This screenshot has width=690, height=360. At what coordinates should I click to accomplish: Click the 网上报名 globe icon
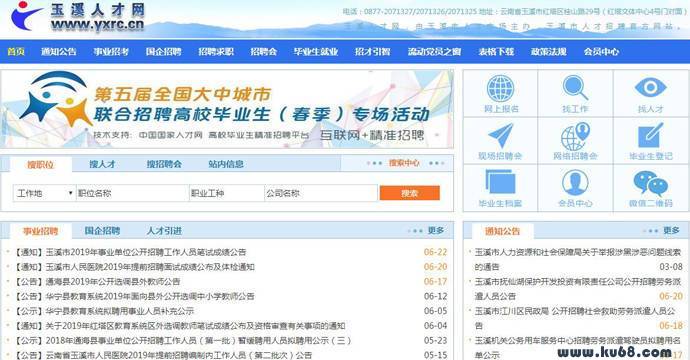(x=500, y=88)
